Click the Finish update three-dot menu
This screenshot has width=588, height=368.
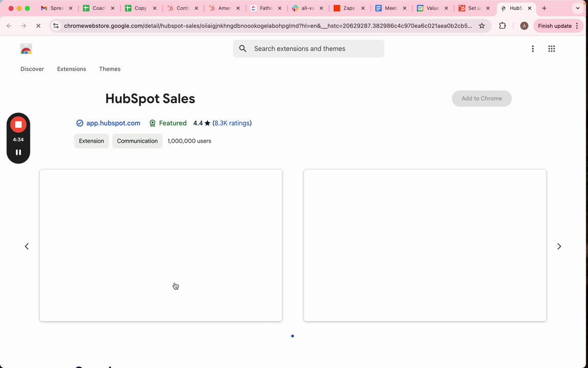coord(577,26)
